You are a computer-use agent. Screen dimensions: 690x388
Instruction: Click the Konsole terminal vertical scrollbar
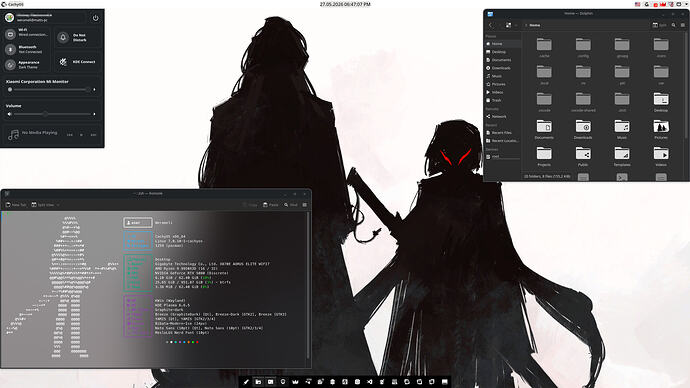pyautogui.click(x=308, y=286)
